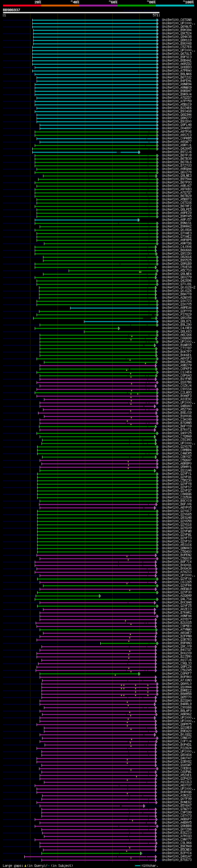Open the UniRef100_Q187B6 hit label
Image resolution: width=197 pixels, height=868 pixels.
(176, 382)
